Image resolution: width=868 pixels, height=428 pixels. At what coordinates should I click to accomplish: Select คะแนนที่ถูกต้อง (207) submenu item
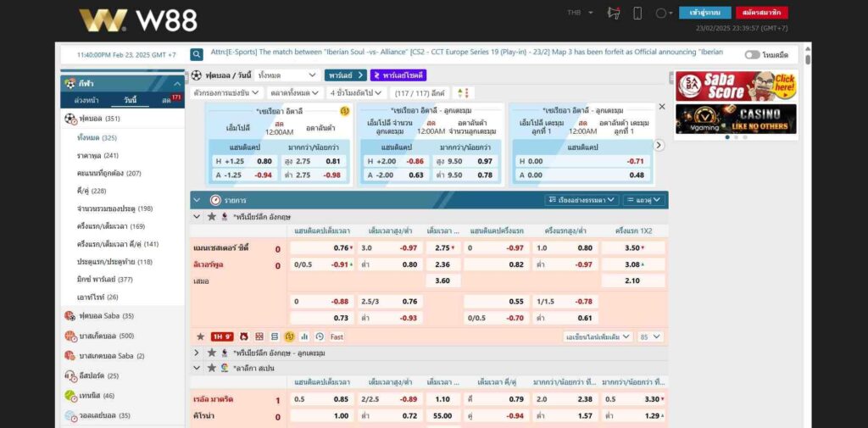[109, 173]
